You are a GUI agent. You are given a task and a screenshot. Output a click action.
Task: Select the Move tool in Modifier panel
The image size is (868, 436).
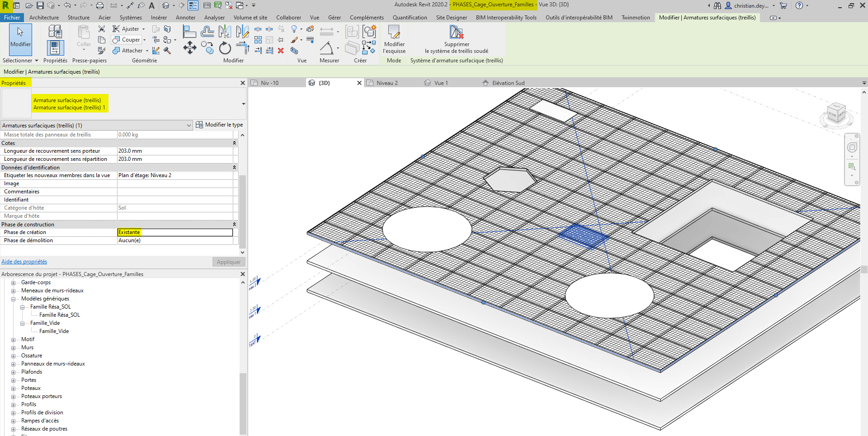(x=189, y=47)
